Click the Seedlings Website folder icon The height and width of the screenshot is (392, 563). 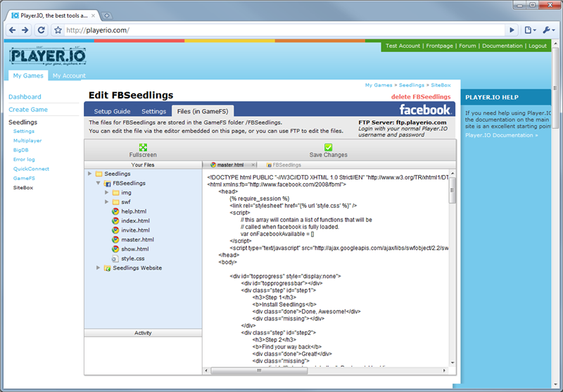(x=107, y=268)
